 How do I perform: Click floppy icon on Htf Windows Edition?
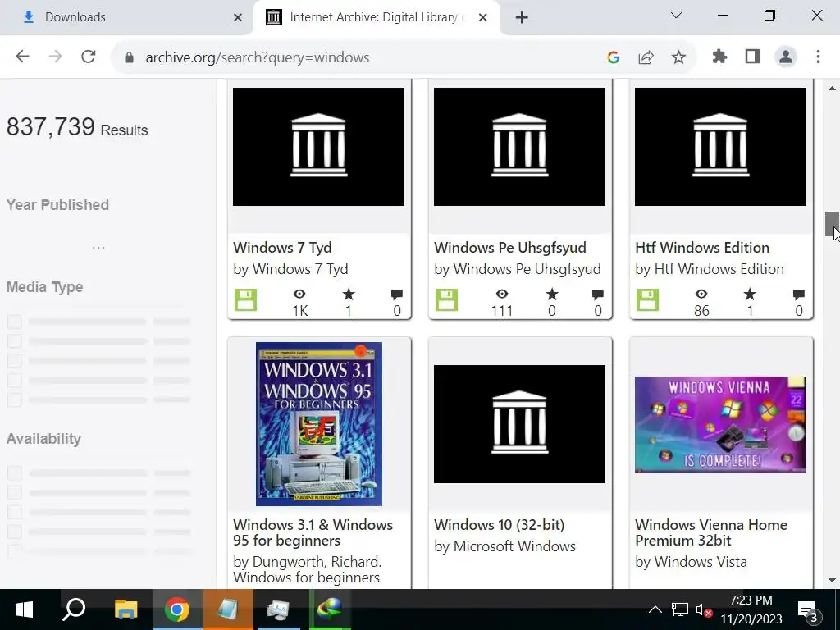click(647, 300)
